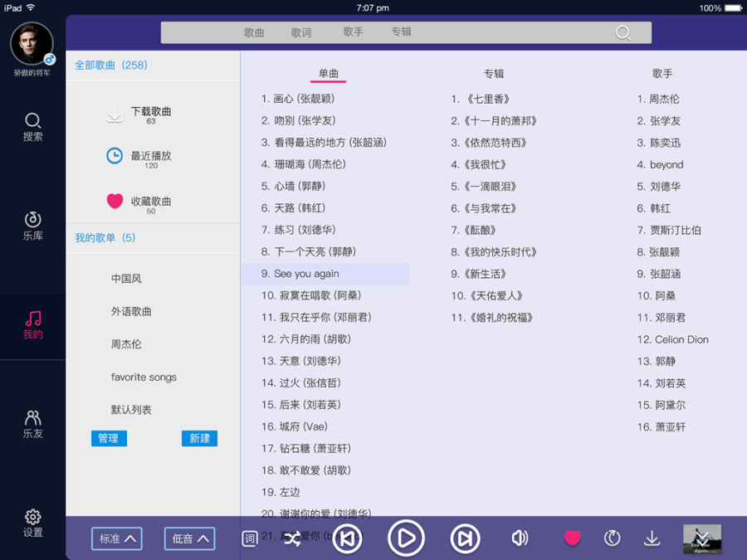Switch to the 专辑 column tab
Image resolution: width=747 pixels, height=560 pixels.
495,73
